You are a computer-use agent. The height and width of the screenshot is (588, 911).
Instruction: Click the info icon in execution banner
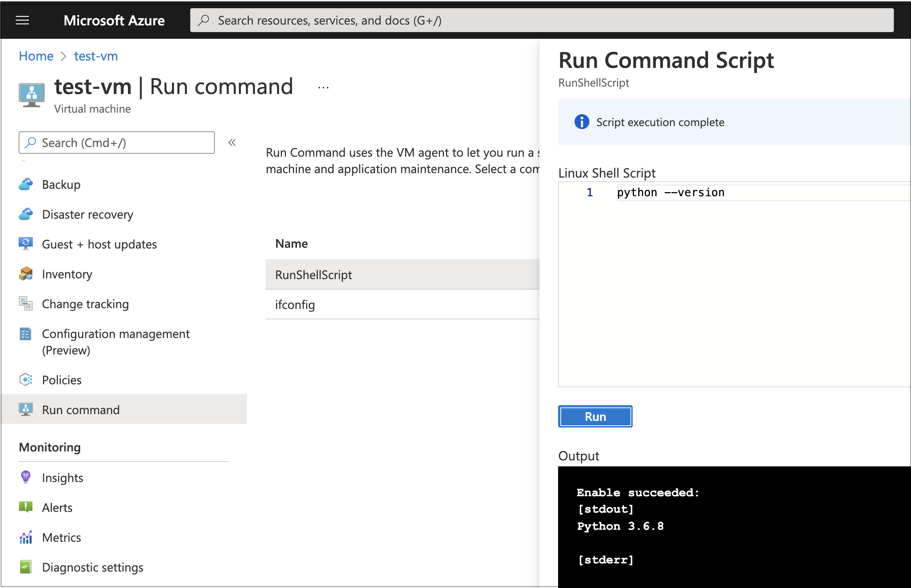click(x=582, y=122)
